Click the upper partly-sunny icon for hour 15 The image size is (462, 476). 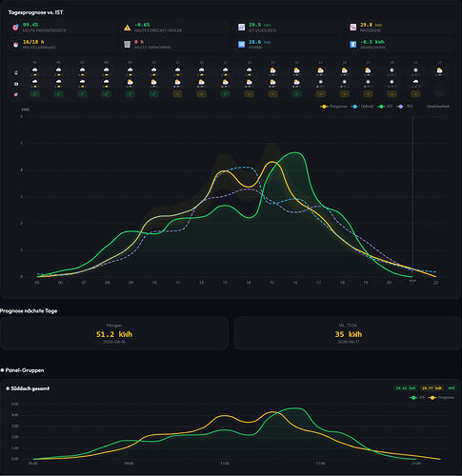(x=272, y=70)
